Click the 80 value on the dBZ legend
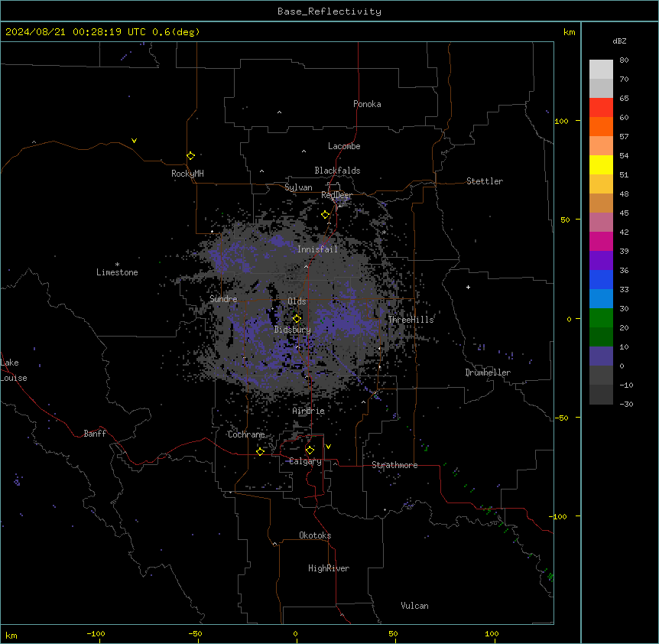This screenshot has width=659, height=644. pos(624,60)
